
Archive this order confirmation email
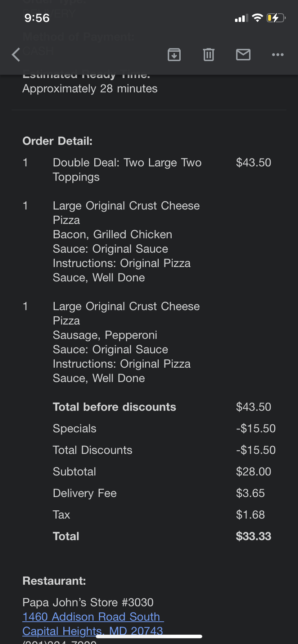pyautogui.click(x=174, y=55)
